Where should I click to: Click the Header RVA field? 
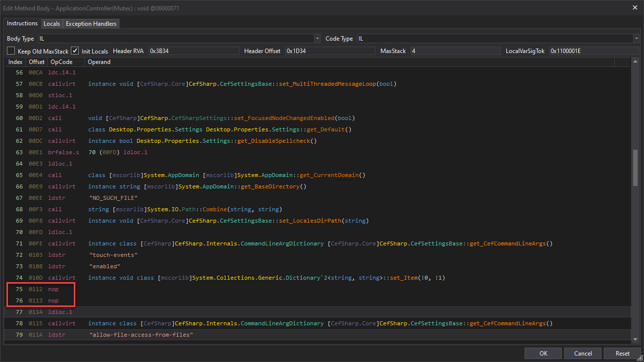click(x=194, y=51)
